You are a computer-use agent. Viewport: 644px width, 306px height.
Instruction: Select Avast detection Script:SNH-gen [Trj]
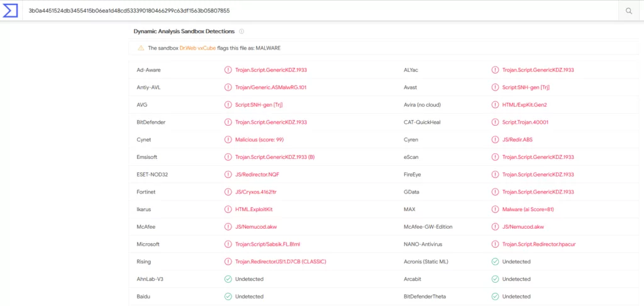pos(526,87)
